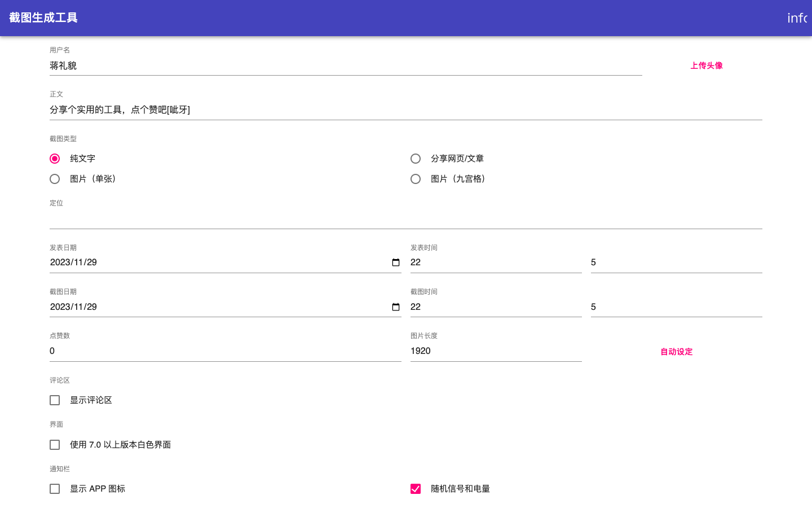Image resolution: width=812 pixels, height=508 pixels.
Task: Enable 使用 7.0 以上版本白色界面
Action: [55, 445]
